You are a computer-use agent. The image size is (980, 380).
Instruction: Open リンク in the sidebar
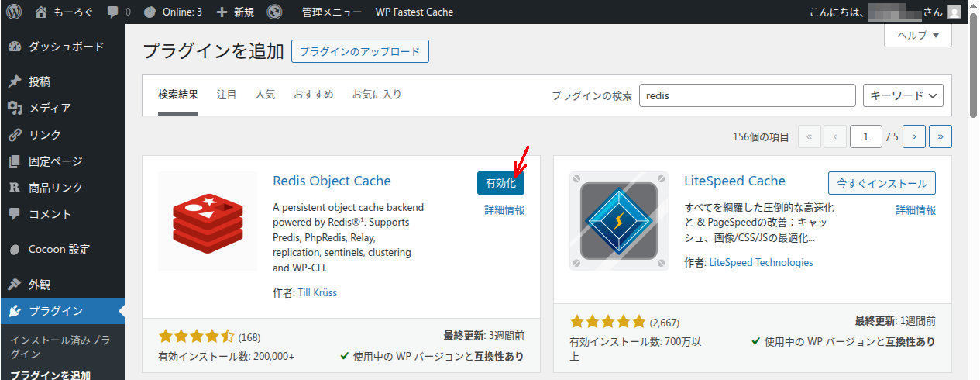pyautogui.click(x=62, y=134)
